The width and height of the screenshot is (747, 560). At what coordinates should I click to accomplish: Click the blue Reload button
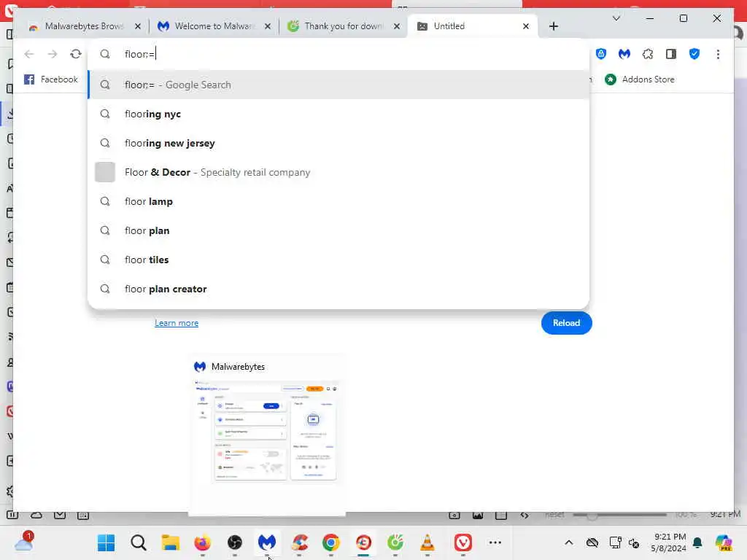coord(566,323)
